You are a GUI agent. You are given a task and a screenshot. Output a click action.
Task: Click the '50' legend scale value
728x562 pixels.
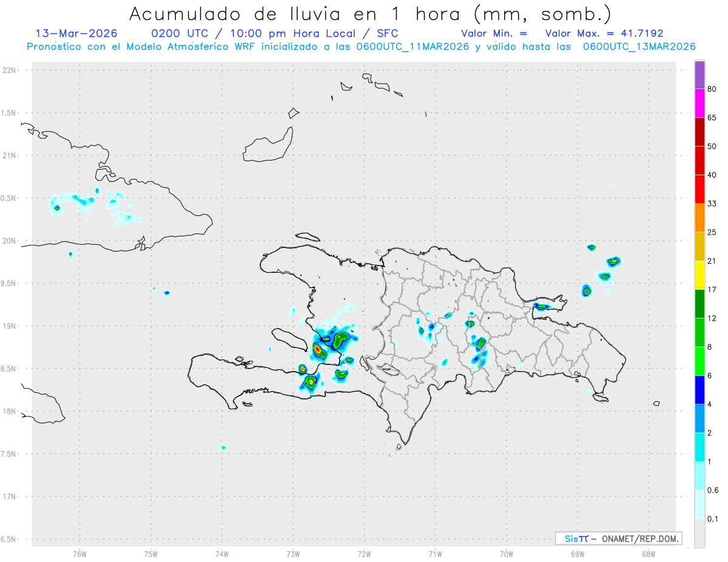point(712,146)
